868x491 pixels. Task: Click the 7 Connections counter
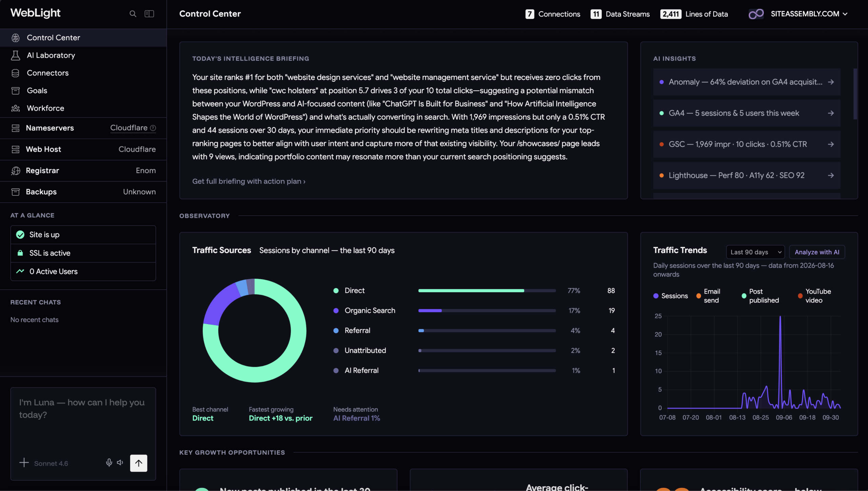(x=553, y=14)
